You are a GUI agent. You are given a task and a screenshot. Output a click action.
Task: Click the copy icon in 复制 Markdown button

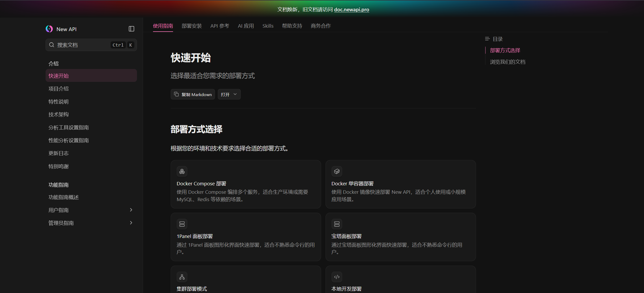pos(176,94)
